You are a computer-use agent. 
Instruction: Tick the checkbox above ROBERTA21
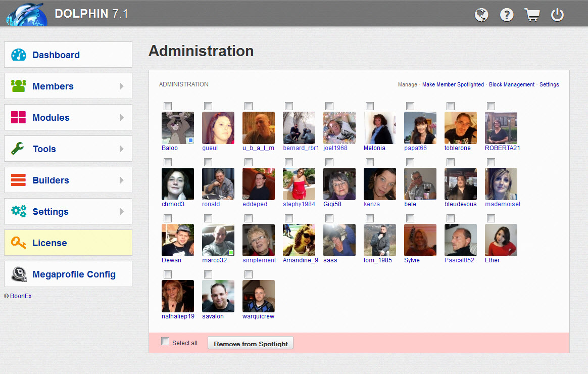491,106
